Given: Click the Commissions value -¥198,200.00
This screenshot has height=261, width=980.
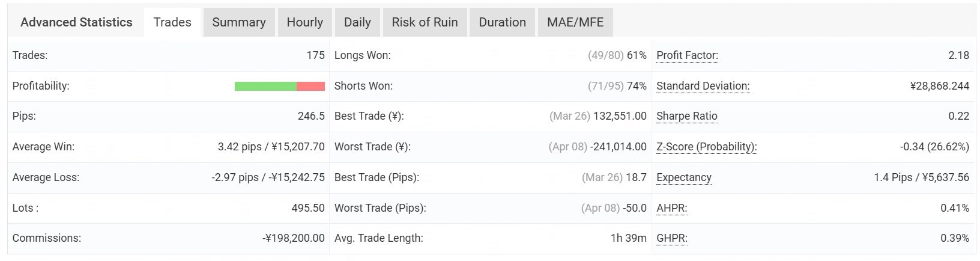Looking at the screenshot, I should pos(294,238).
